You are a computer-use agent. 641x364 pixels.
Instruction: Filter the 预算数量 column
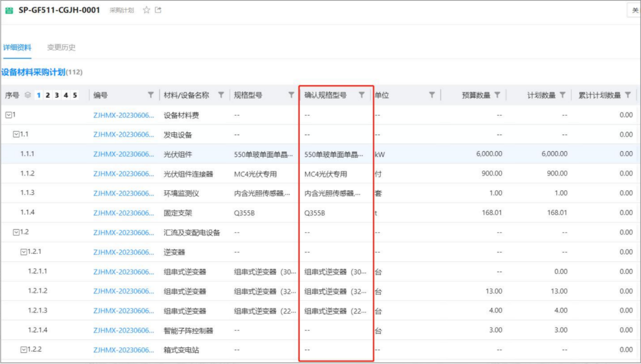tap(497, 95)
